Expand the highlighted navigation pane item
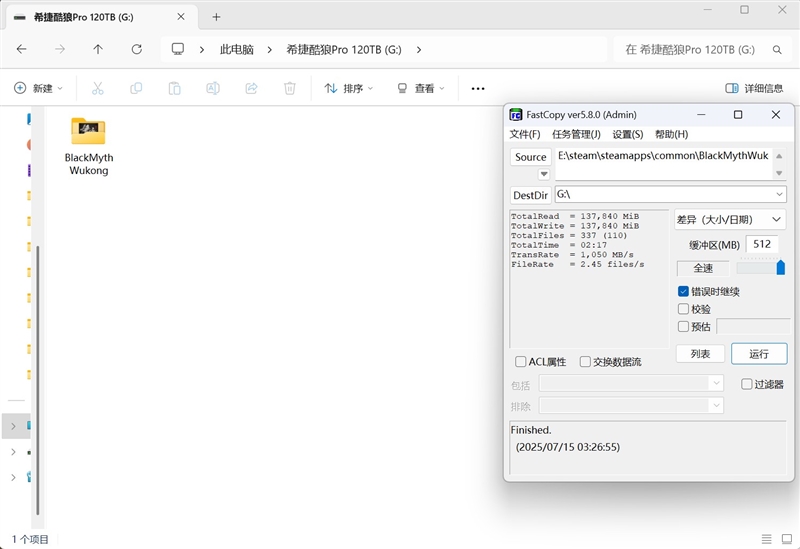Image resolution: width=800 pixels, height=549 pixels. click(x=13, y=426)
